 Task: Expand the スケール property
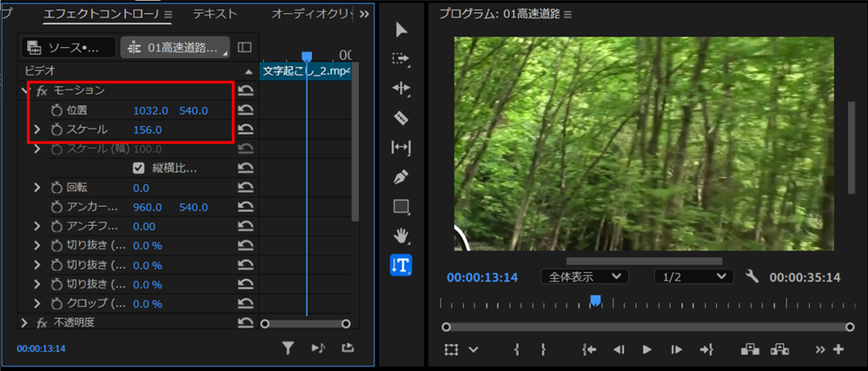[37, 129]
